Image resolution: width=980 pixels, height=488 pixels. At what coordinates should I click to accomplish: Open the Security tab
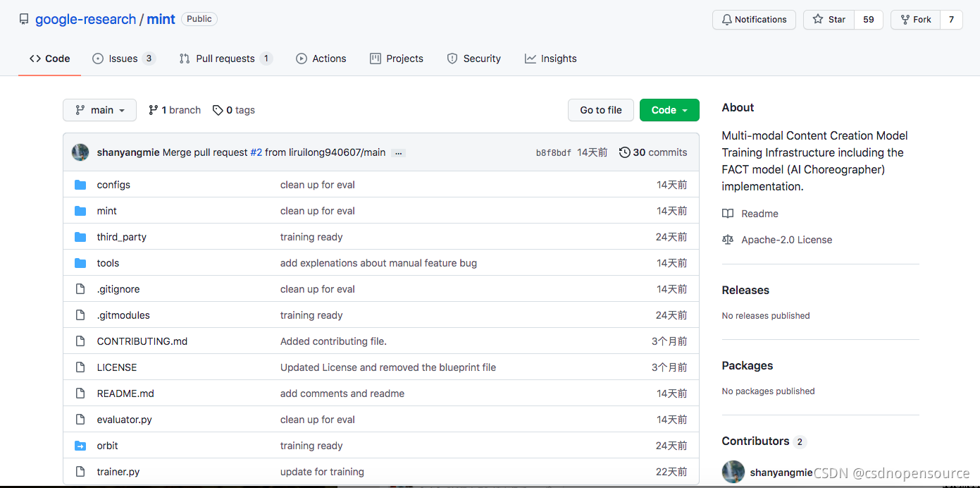pyautogui.click(x=474, y=59)
